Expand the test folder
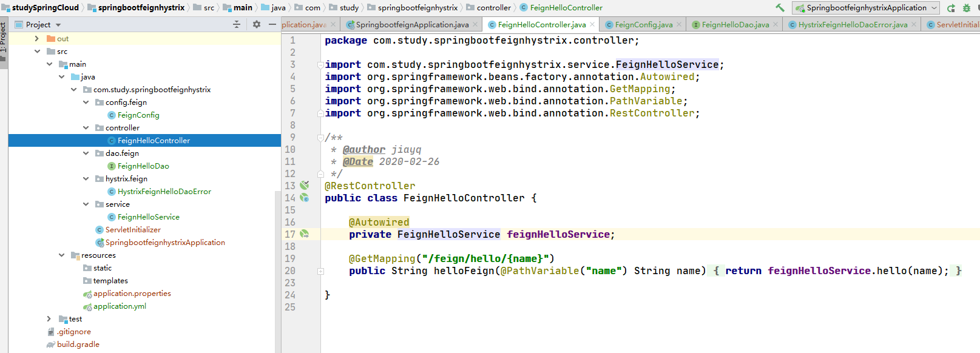 click(49, 318)
